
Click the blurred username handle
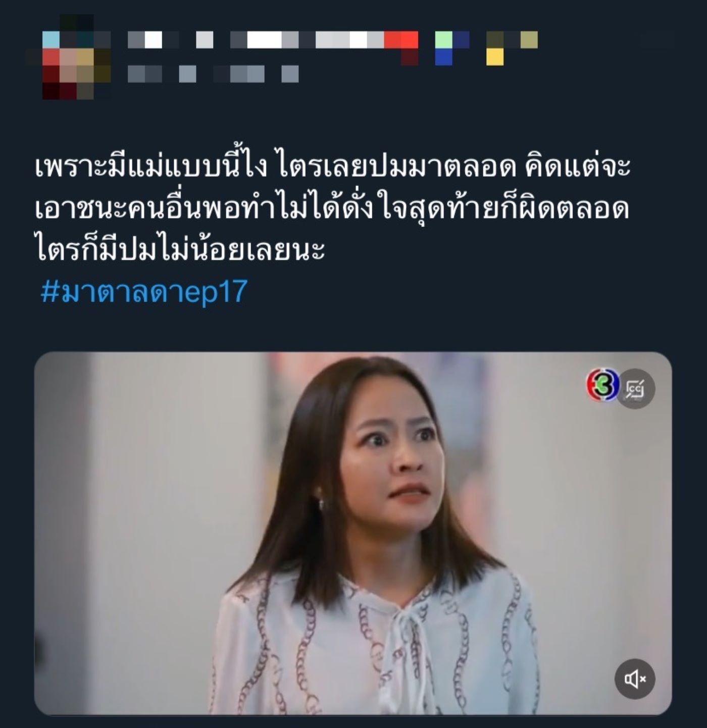coord(213,74)
